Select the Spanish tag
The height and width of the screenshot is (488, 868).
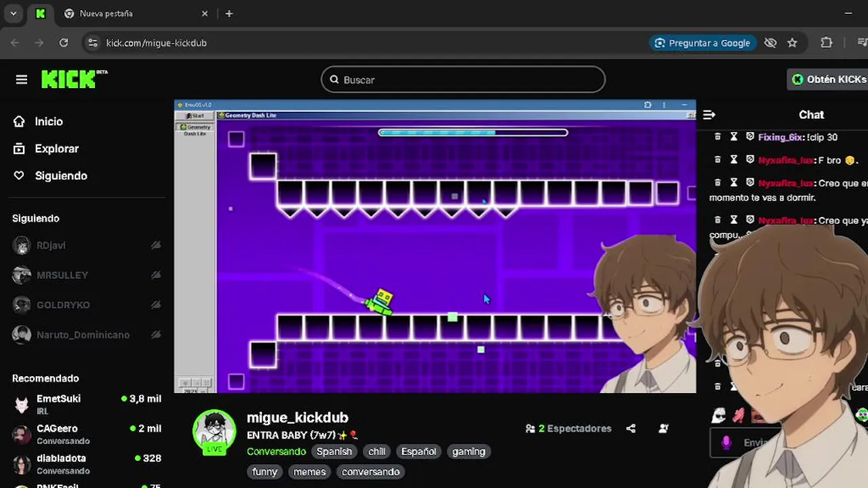tap(334, 451)
